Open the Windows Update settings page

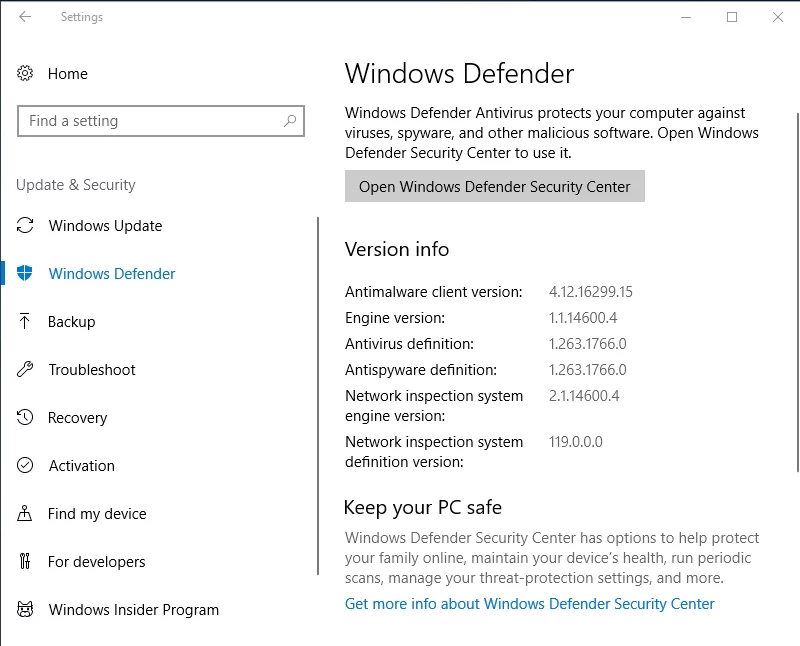[105, 226]
